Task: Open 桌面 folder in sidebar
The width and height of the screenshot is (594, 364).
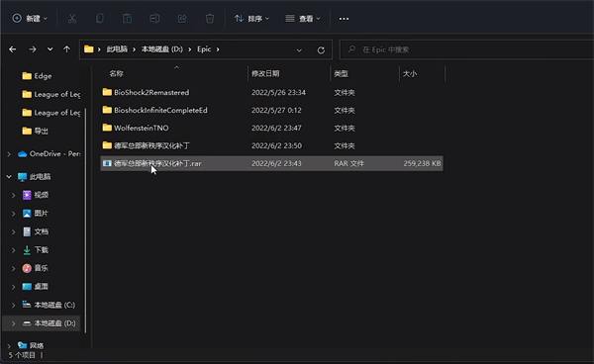Action: 36,287
